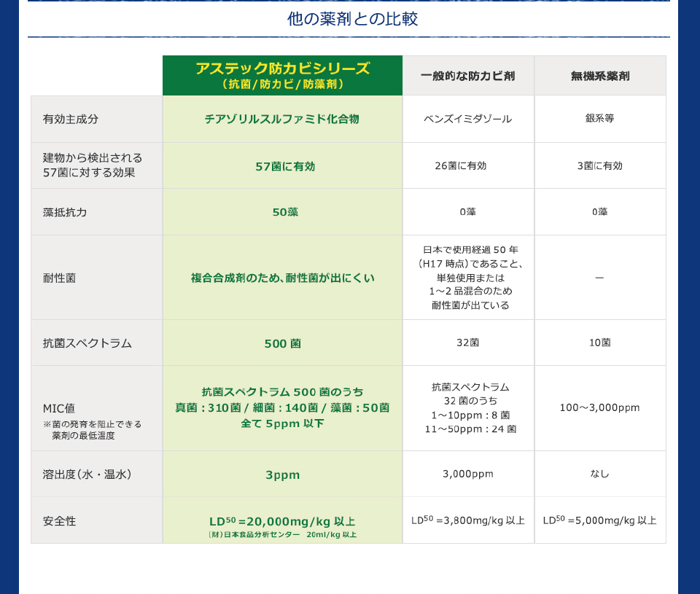This screenshot has width=700, height=594.
Task: Click the LD50=20,000mg/kg 以上 value
Action: 283,521
